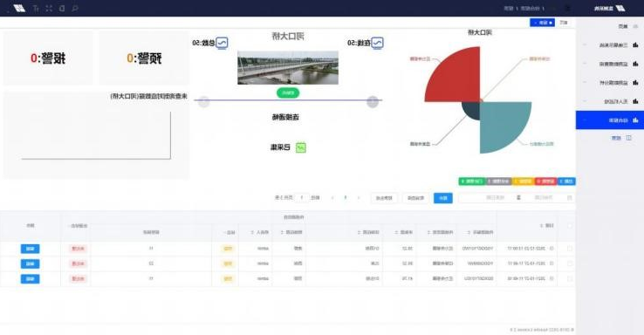
Task: Expand the 监测数据查询 sidebar arrow
Action: [585, 64]
